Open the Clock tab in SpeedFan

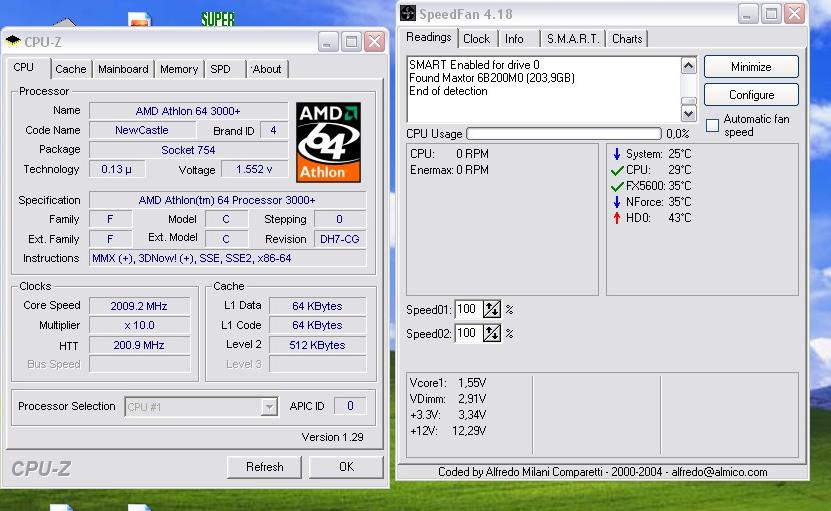click(x=477, y=39)
